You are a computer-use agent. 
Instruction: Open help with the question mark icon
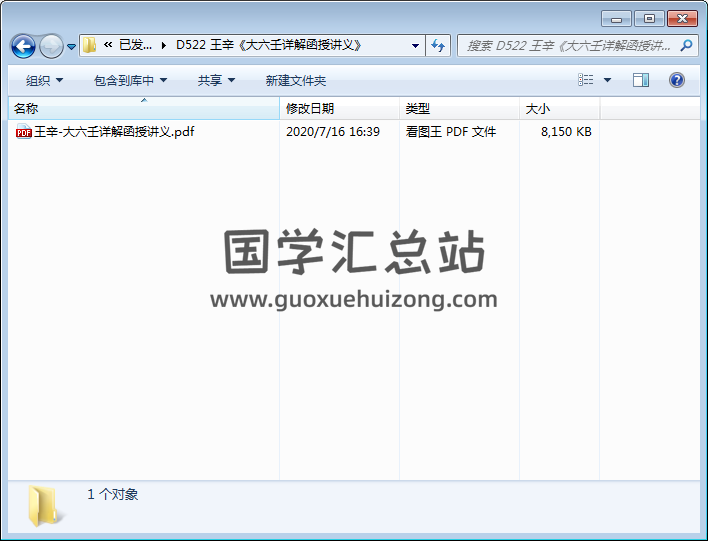pos(676,80)
